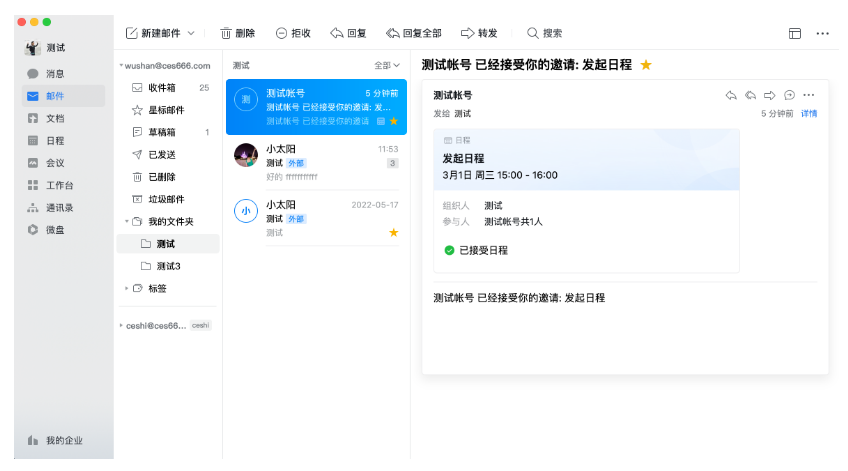The image size is (848, 471).
Task: Open 小太阳 mail dated 2022-05-17
Action: click(x=316, y=218)
